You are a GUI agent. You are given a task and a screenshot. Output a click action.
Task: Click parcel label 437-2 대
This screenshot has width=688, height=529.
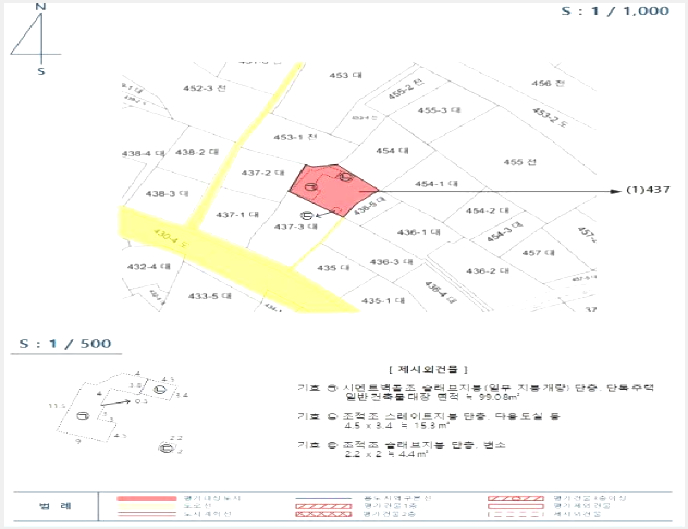coord(263,173)
